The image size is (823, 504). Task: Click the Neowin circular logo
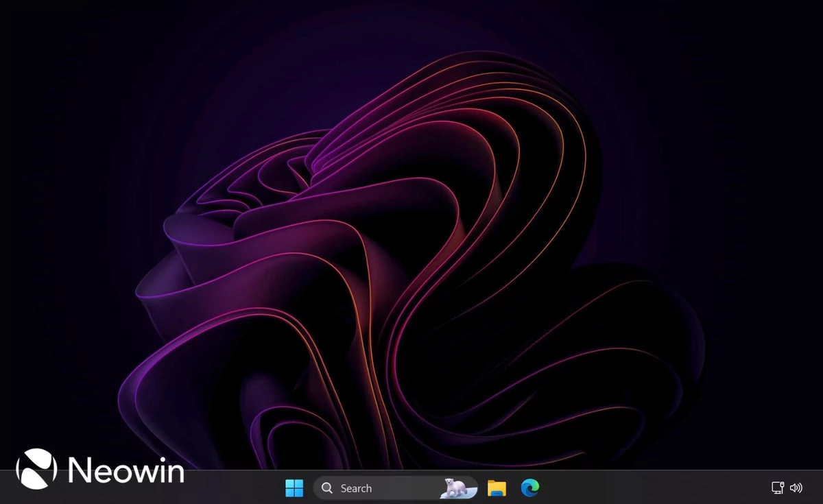pyautogui.click(x=36, y=470)
